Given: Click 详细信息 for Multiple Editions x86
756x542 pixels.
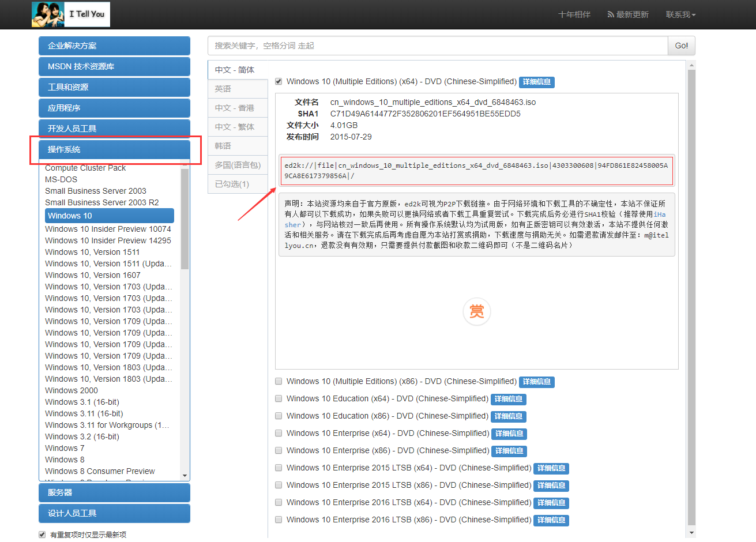Looking at the screenshot, I should point(537,382).
